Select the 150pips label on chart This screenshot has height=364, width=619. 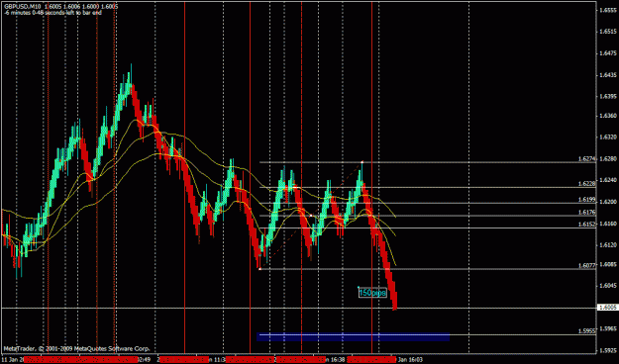pyautogui.click(x=372, y=293)
